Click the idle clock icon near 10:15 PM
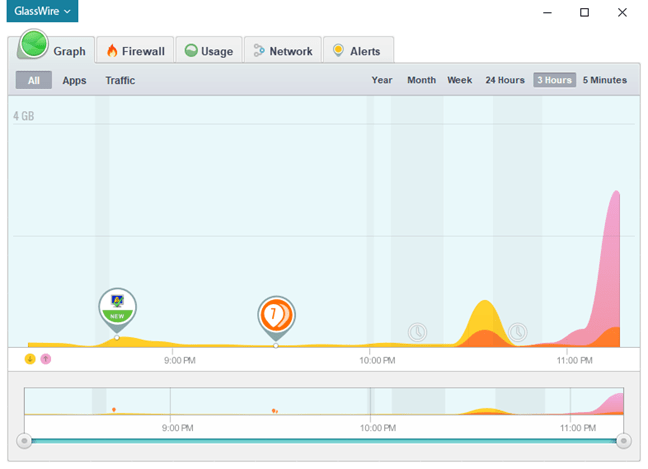Viewport: 648px width, 469px height. [x=417, y=332]
